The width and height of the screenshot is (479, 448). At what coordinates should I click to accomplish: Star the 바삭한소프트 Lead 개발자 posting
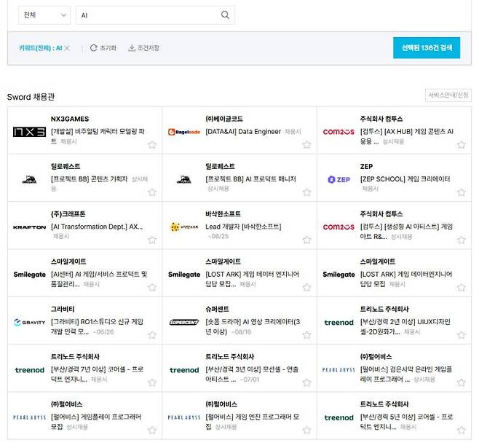[x=306, y=240]
